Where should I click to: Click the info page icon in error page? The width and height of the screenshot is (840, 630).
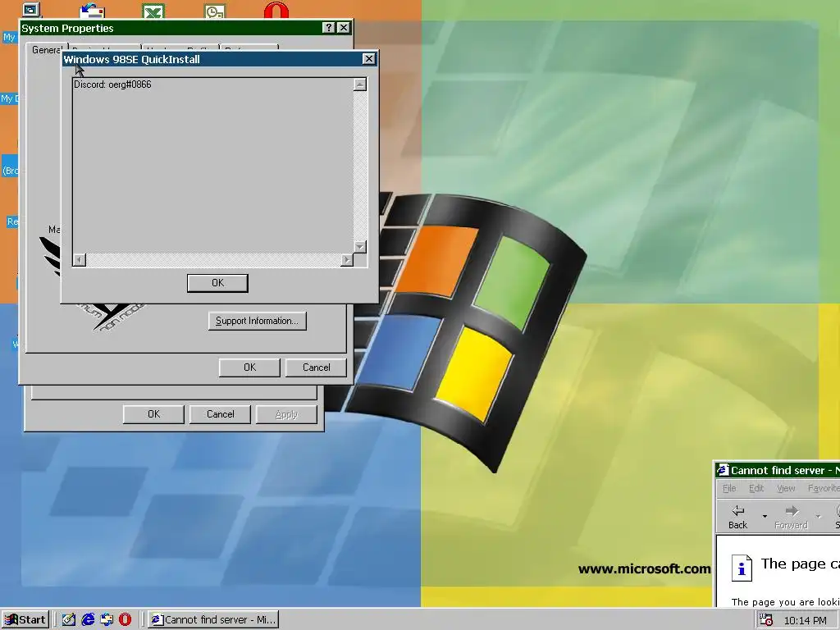tap(742, 568)
